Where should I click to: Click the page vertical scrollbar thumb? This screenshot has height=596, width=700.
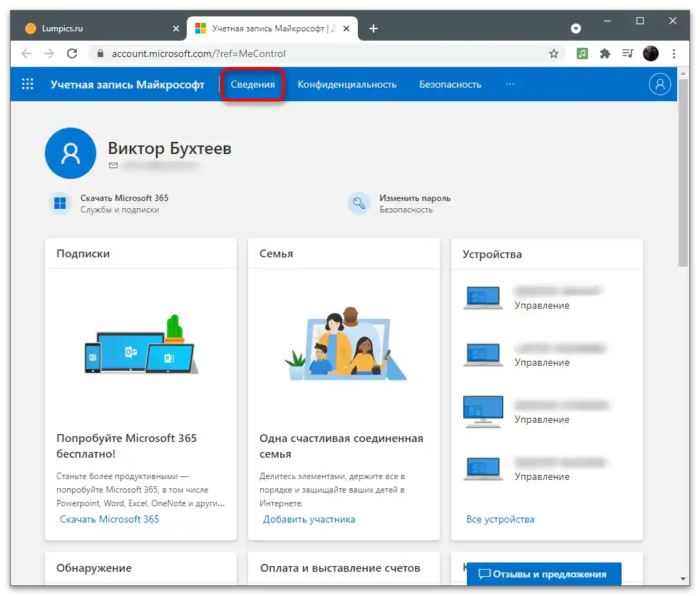click(683, 173)
